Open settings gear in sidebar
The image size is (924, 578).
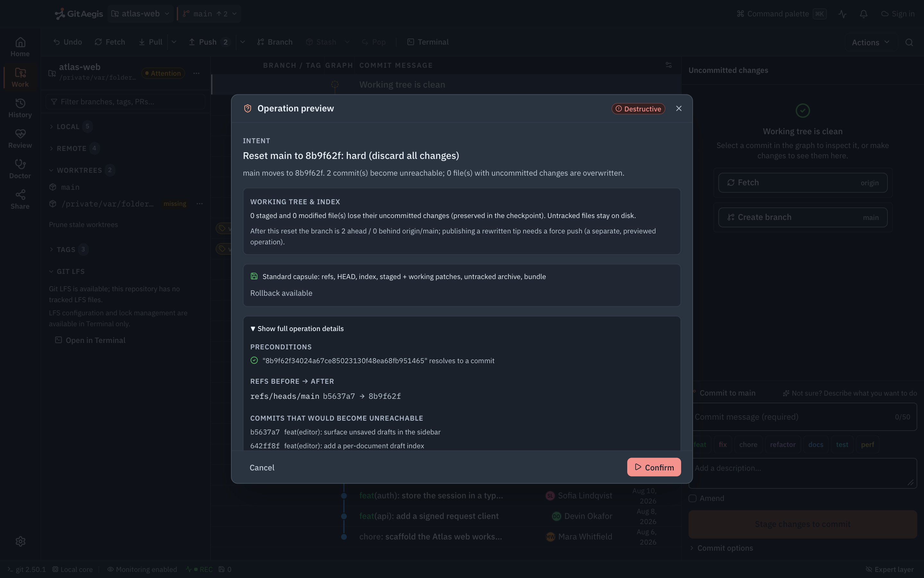pyautogui.click(x=21, y=541)
